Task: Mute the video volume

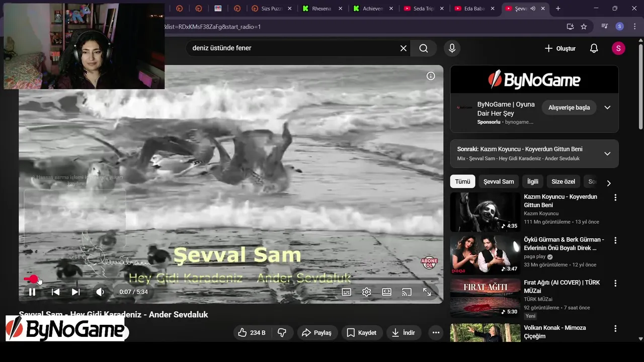Action: tap(100, 292)
